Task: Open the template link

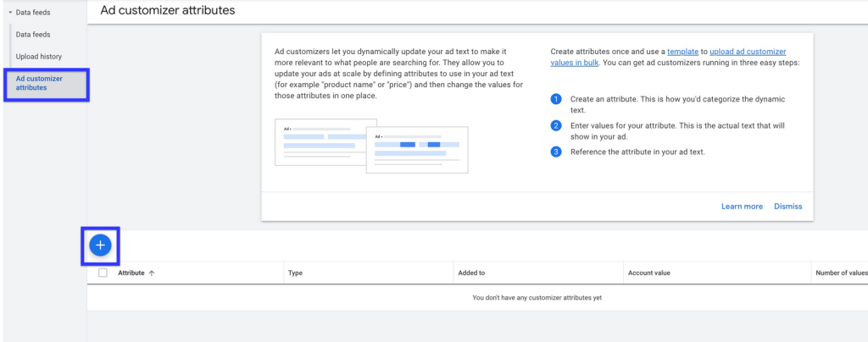Action: pyautogui.click(x=682, y=52)
